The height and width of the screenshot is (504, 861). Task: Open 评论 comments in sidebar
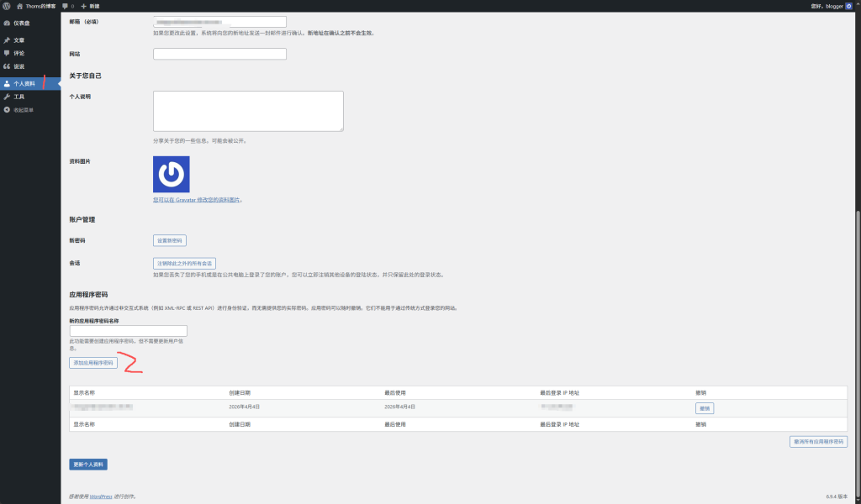[18, 53]
